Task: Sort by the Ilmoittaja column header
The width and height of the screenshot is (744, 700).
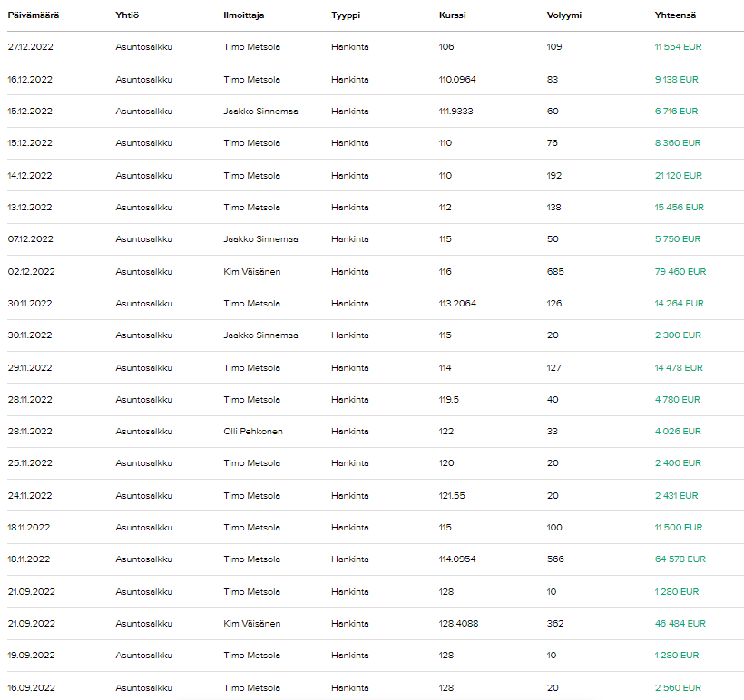Action: click(243, 15)
